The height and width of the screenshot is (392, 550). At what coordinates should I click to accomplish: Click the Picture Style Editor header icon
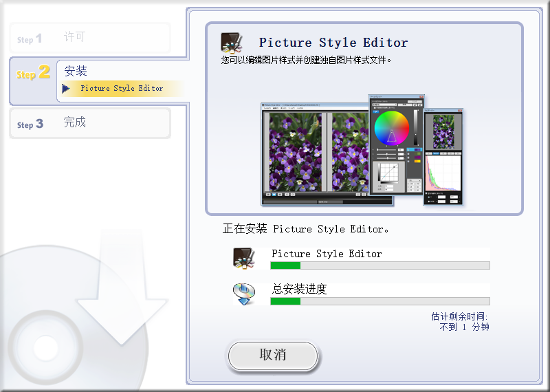232,43
